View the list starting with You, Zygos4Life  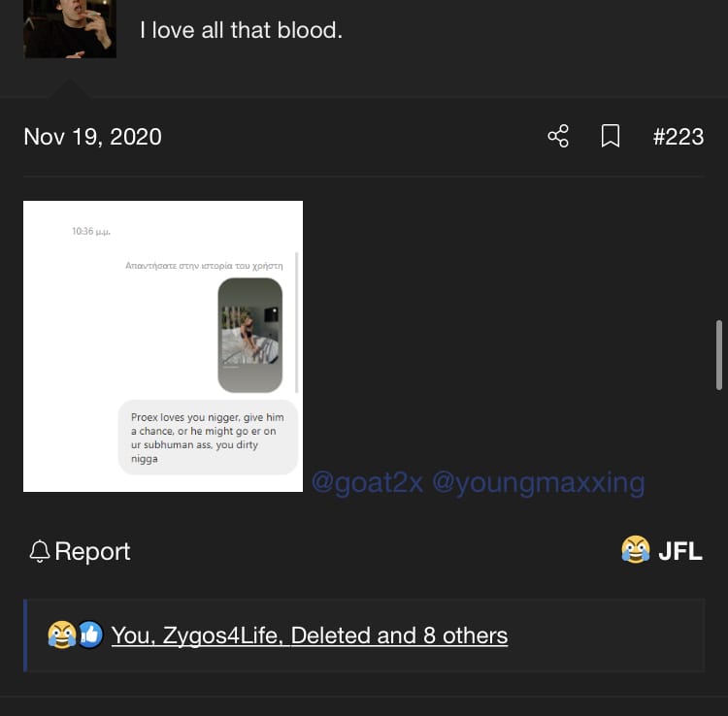pos(310,635)
